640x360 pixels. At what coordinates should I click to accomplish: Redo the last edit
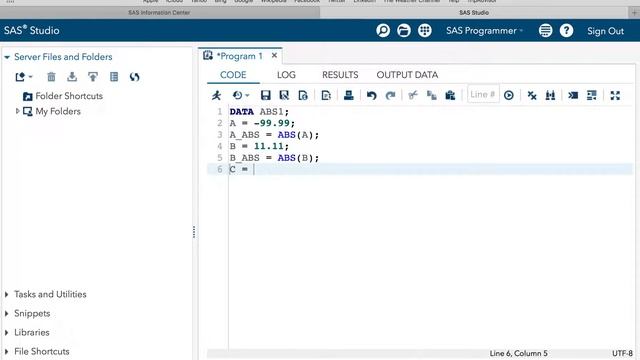390,96
